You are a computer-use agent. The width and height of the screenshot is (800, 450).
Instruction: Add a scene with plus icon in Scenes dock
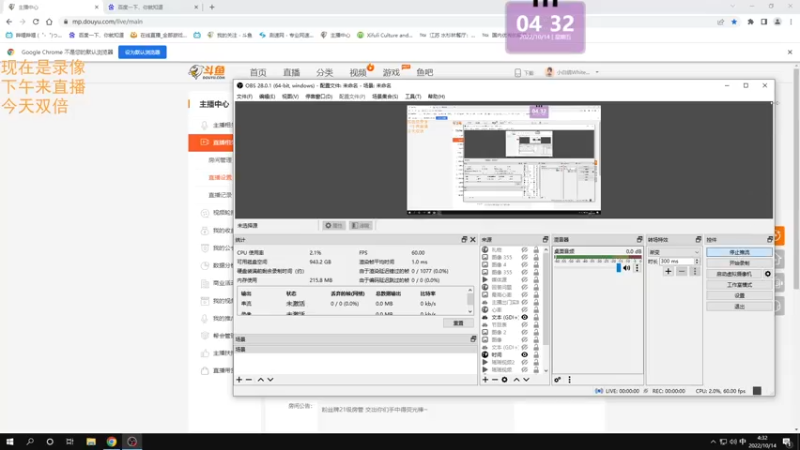pos(239,380)
